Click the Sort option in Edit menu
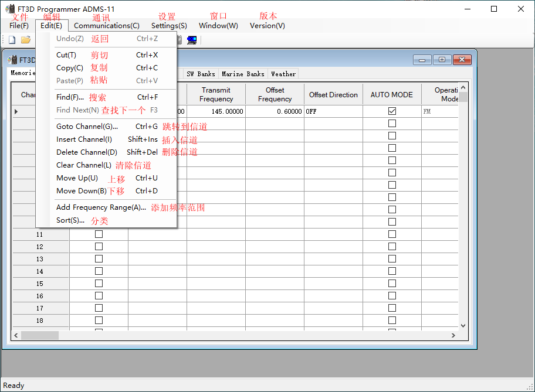 [70, 220]
